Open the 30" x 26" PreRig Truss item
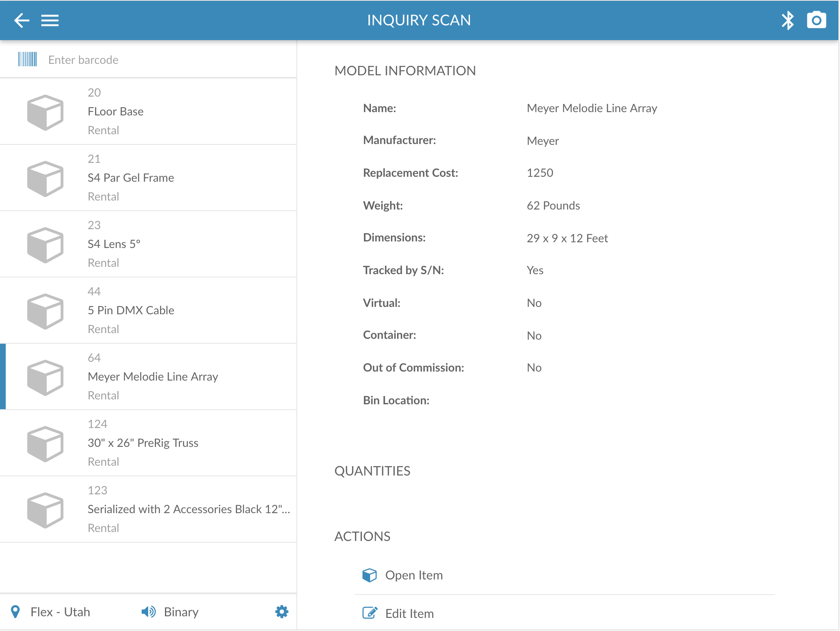The width and height of the screenshot is (840, 631). (x=148, y=443)
